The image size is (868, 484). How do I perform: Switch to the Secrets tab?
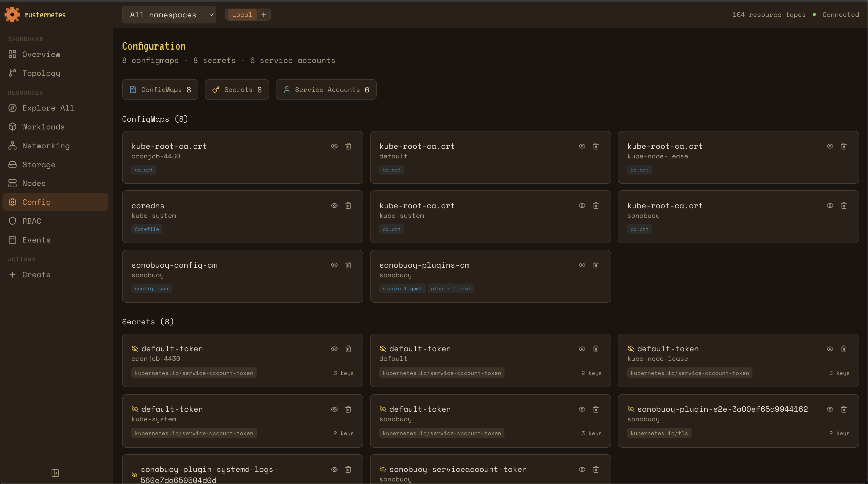237,90
